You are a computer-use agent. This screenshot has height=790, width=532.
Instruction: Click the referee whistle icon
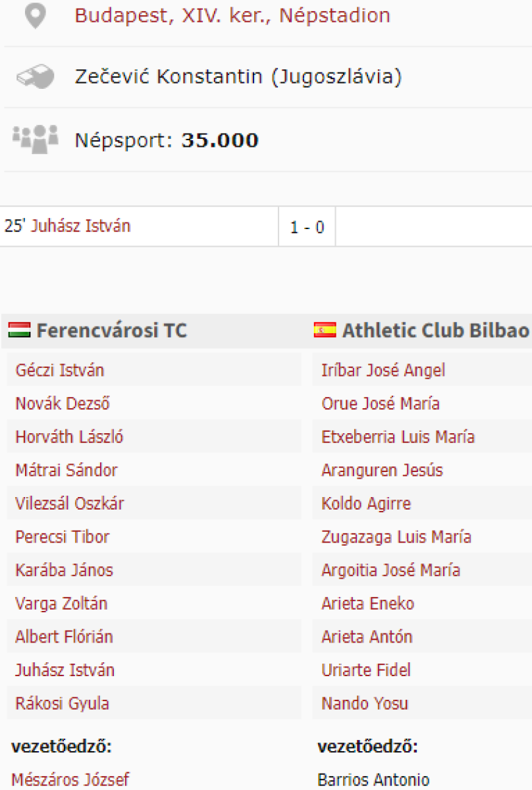pyautogui.click(x=35, y=78)
